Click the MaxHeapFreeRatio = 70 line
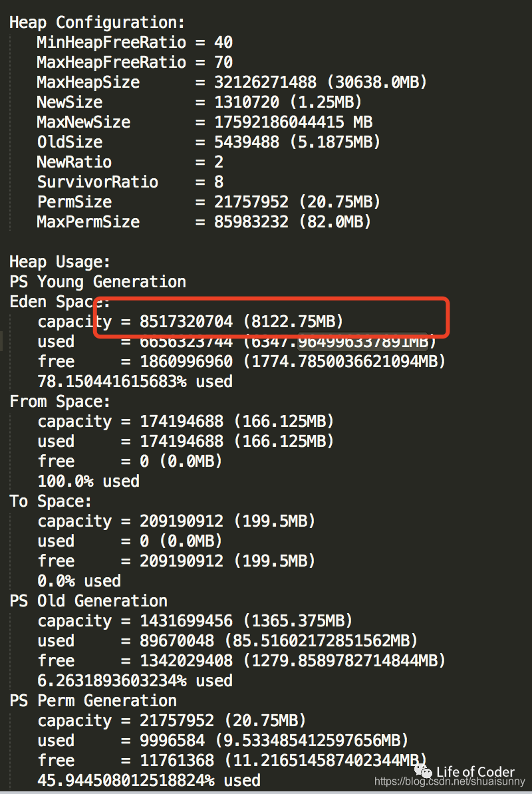 (134, 63)
